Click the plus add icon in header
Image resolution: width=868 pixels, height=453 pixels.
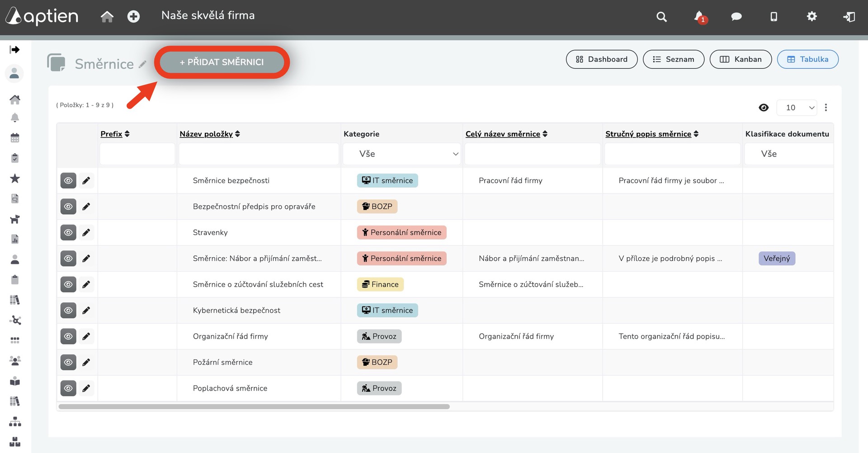[133, 17]
